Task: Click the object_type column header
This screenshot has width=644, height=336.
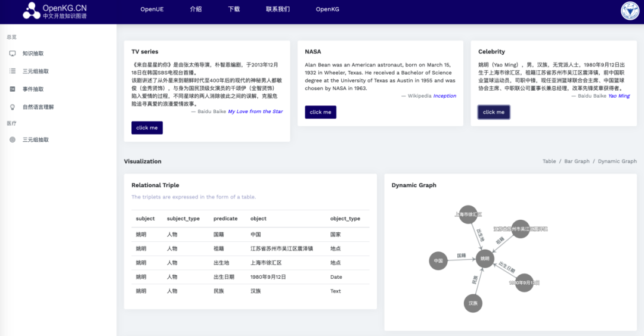Action: [345, 219]
